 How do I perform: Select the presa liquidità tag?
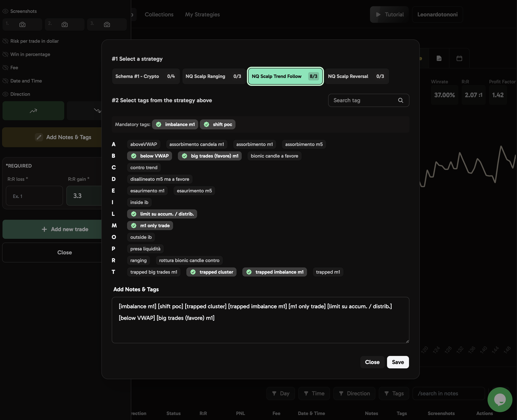point(145,249)
